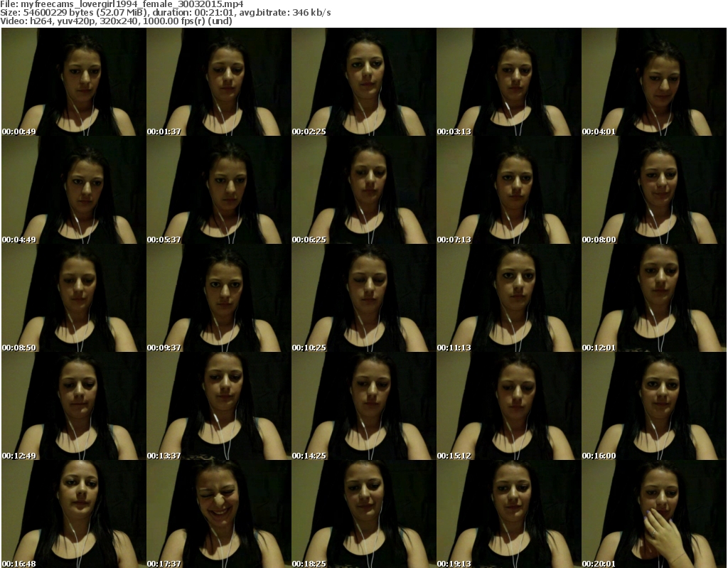
Task: Select the thumbnail stamped 00:18:25
Action: pyautogui.click(x=363, y=514)
